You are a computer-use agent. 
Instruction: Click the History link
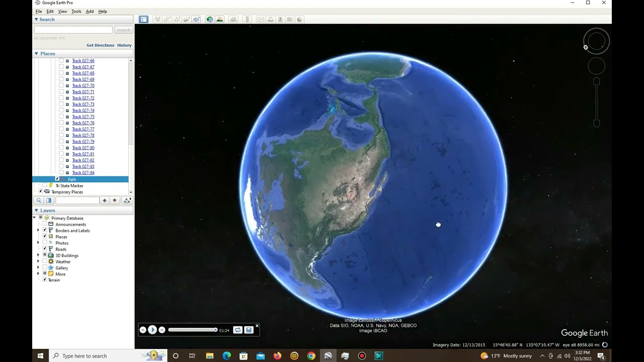coord(124,45)
